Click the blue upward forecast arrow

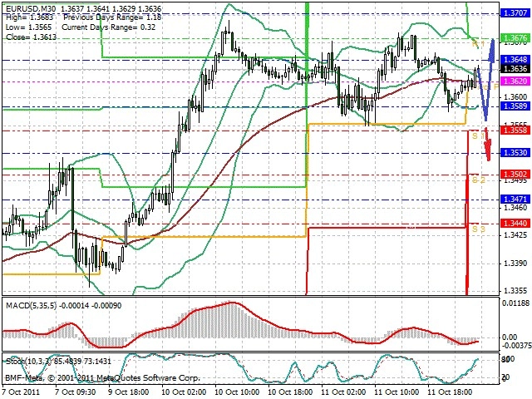(x=486, y=80)
